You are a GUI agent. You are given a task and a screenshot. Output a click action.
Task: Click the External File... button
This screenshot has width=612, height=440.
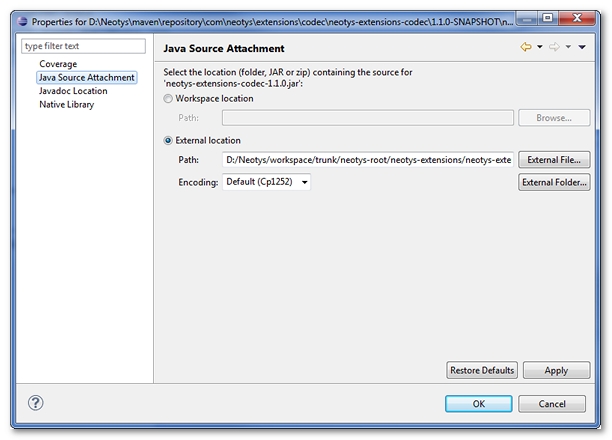554,160
